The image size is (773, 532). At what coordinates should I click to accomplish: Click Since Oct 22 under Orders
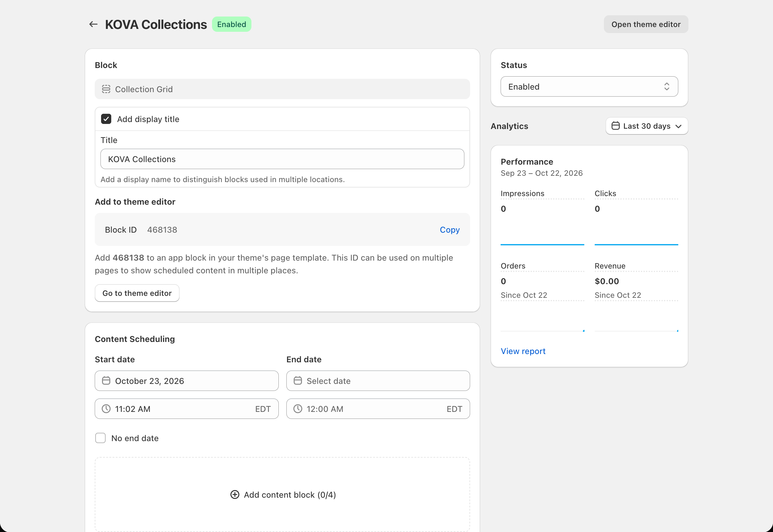pos(524,295)
